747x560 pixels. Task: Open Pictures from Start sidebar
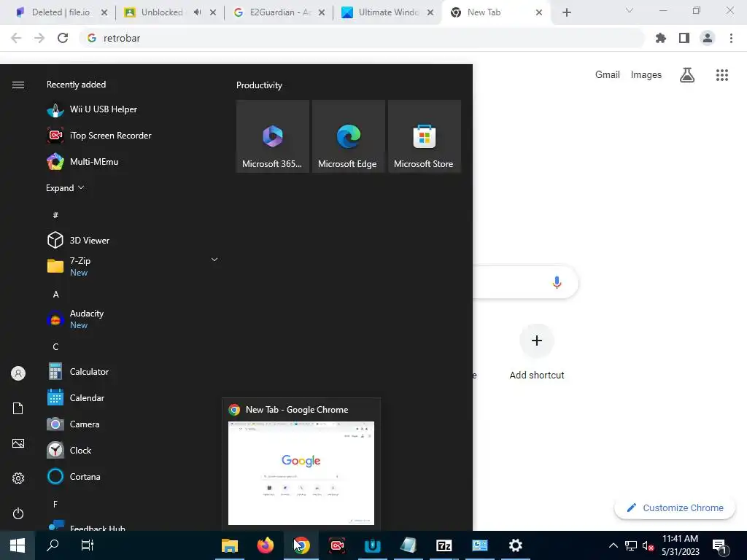pos(18,443)
